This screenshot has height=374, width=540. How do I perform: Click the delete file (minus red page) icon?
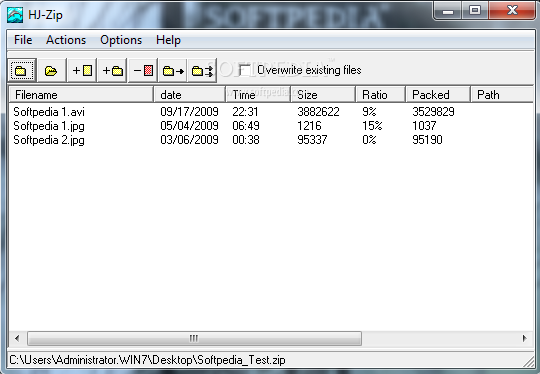[x=143, y=71]
